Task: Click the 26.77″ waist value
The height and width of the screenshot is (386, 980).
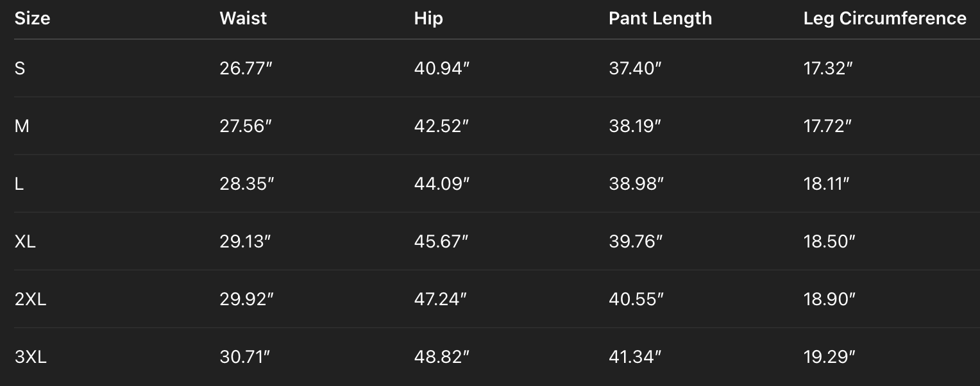Action: pos(246,69)
